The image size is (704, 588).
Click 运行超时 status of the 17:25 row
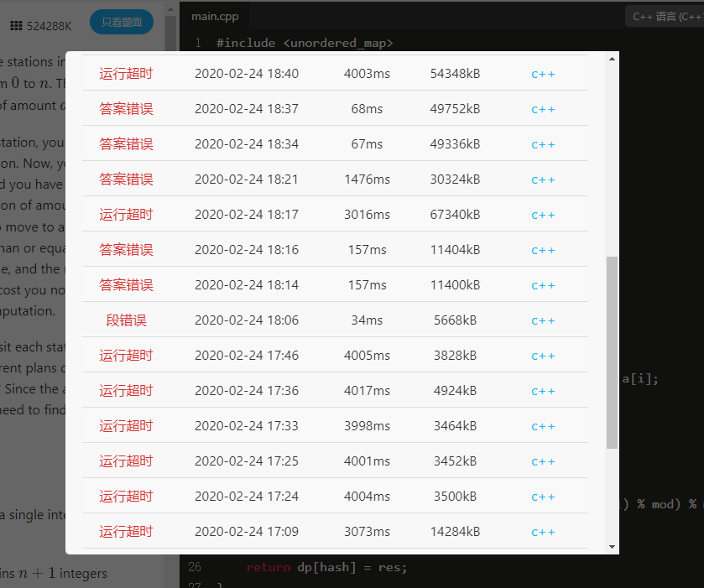(x=126, y=461)
